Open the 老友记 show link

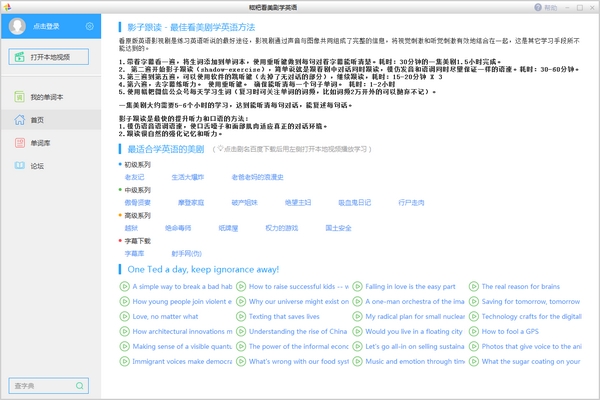[x=134, y=177]
